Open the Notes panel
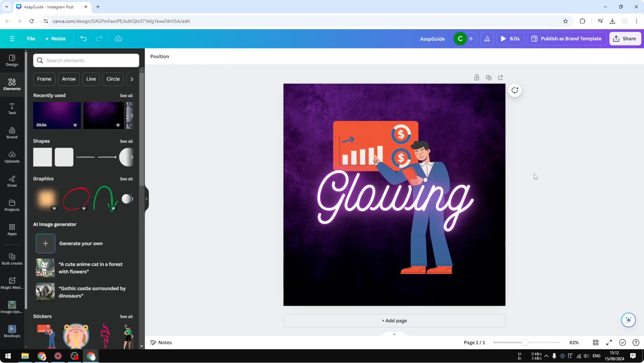 [161, 343]
